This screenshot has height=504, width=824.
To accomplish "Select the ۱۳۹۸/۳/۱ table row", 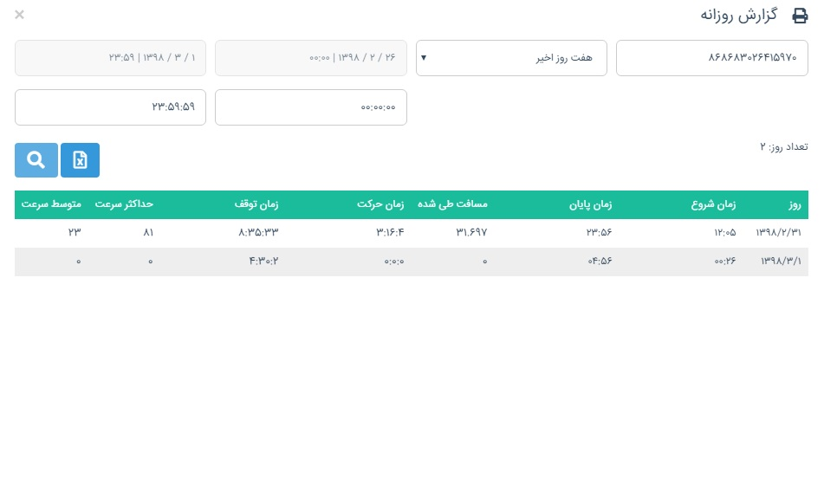I will 412,262.
